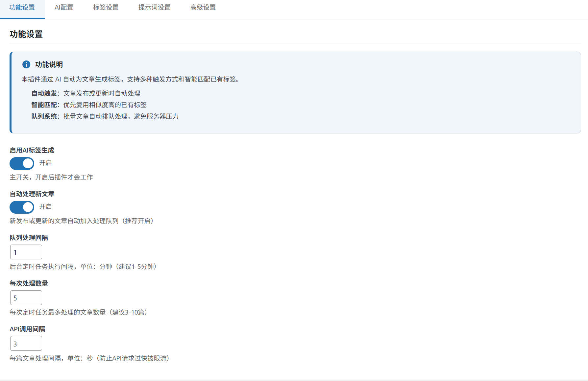Disable the 启用AI标签生成 toggle
The width and height of the screenshot is (588, 381).
coord(22,163)
